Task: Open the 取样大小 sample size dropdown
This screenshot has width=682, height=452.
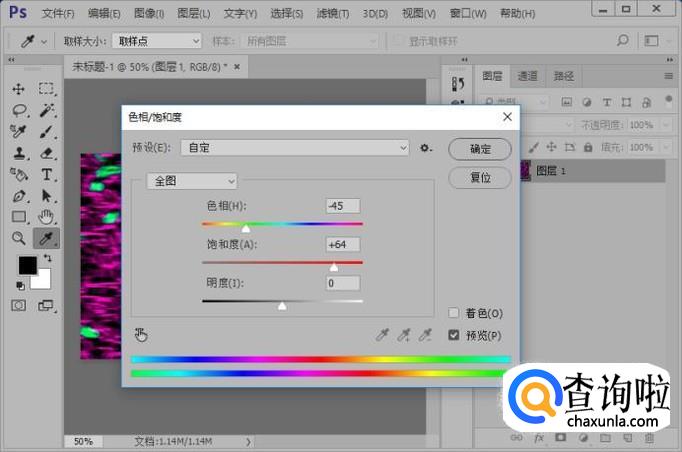Action: 155,41
